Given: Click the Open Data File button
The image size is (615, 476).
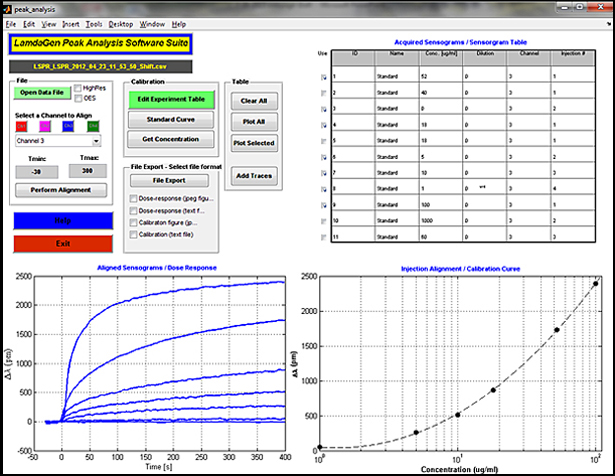Looking at the screenshot, I should 42,93.
